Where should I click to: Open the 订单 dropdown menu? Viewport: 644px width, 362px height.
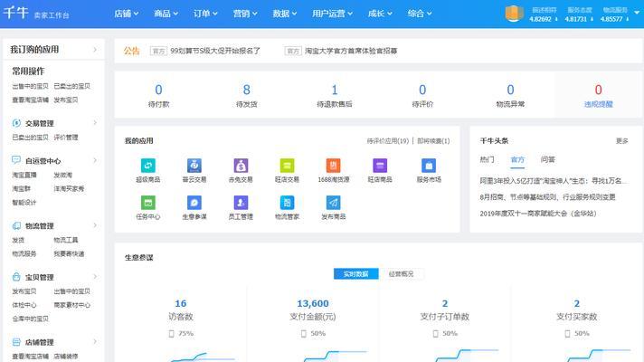[x=205, y=14]
